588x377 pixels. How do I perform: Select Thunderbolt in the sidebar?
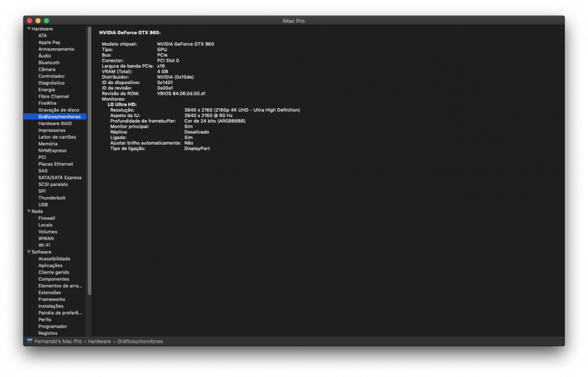(x=52, y=198)
